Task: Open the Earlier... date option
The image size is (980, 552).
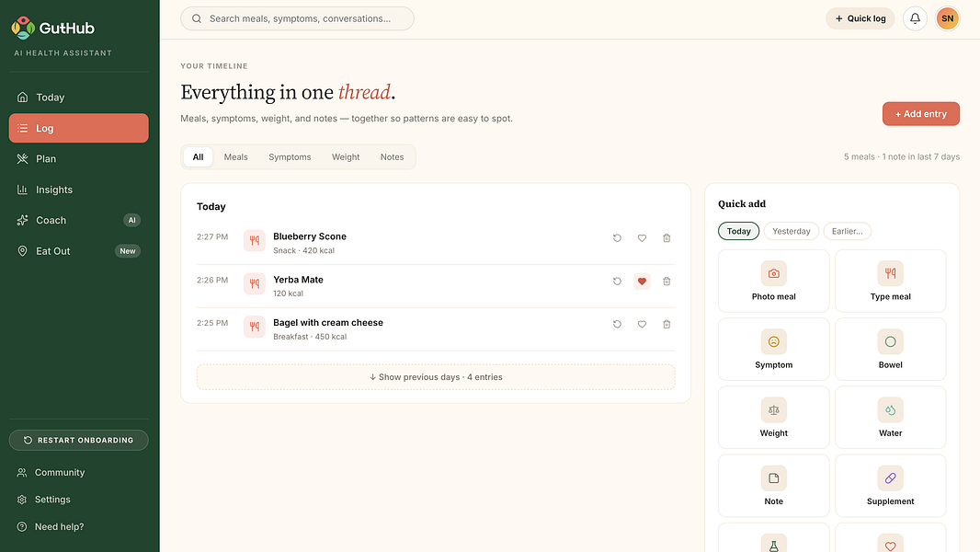Action: (847, 231)
